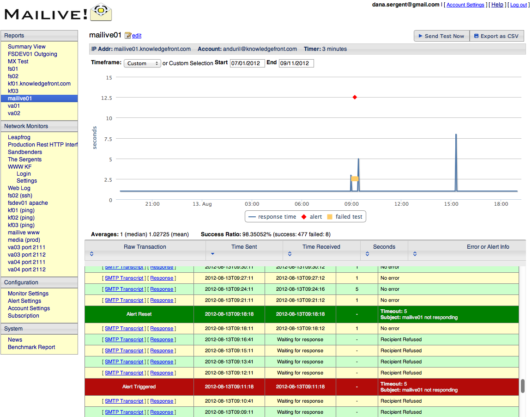Open the Timeframe Custom dropdown

tap(142, 63)
